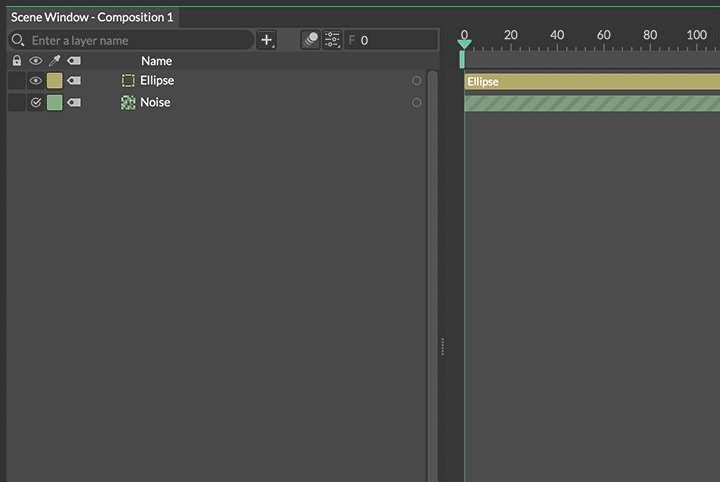Click the layer name search field
This screenshot has height=482, width=720.
click(x=140, y=41)
